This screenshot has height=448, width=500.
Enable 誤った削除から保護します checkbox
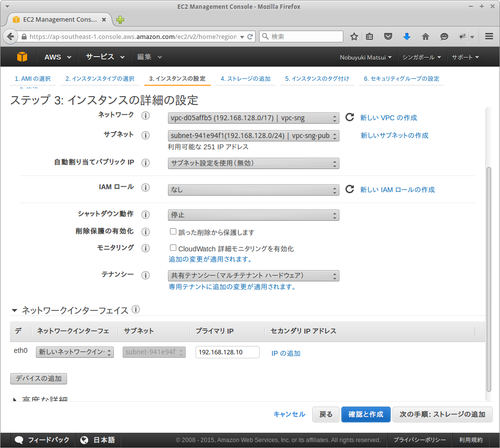coord(173,231)
